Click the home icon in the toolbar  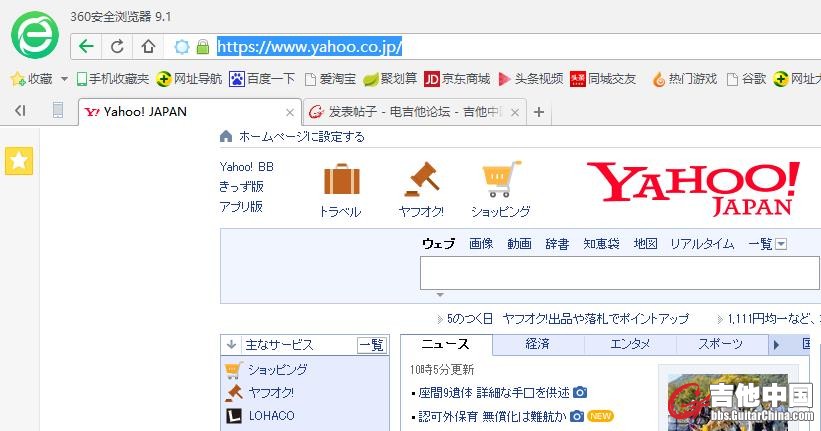pyautogui.click(x=148, y=46)
